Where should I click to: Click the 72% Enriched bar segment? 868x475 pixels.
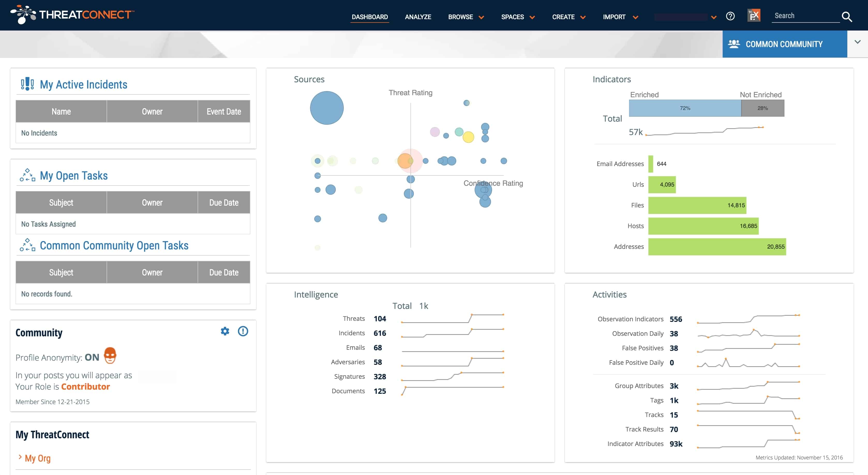[685, 108]
